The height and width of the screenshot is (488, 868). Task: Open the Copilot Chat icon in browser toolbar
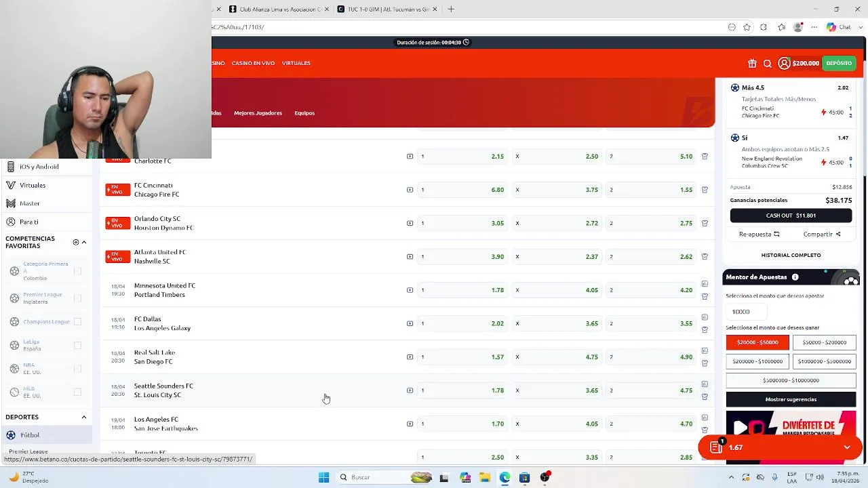(x=838, y=27)
